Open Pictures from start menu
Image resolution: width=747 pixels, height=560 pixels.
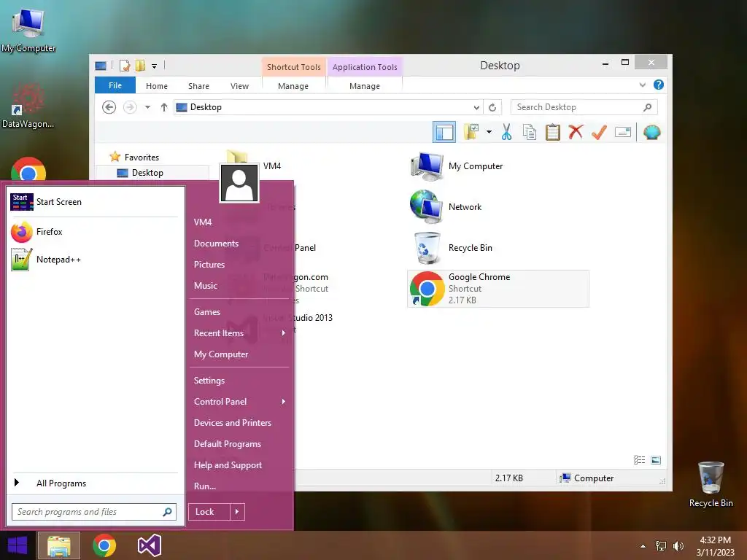(x=209, y=264)
